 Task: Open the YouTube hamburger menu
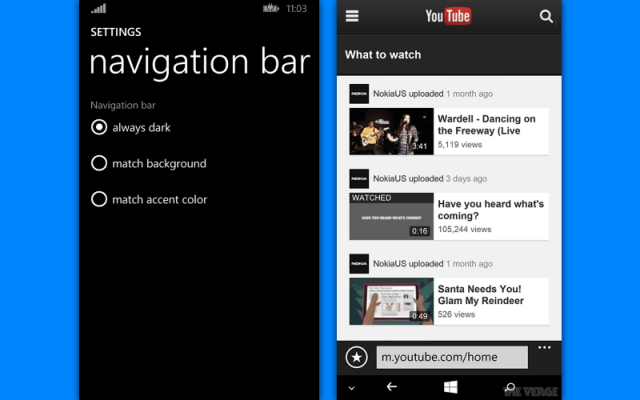tap(351, 16)
